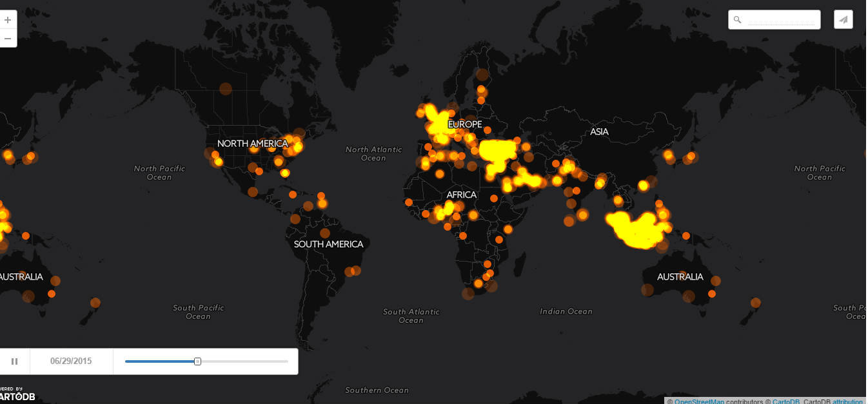
Task: Open the CartoDB copyright link
Action: point(786,401)
